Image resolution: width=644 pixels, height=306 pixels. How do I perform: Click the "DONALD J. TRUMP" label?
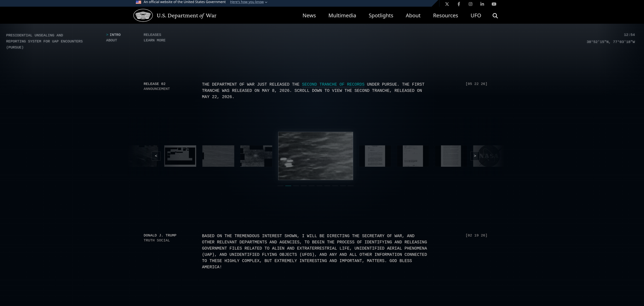(160, 235)
